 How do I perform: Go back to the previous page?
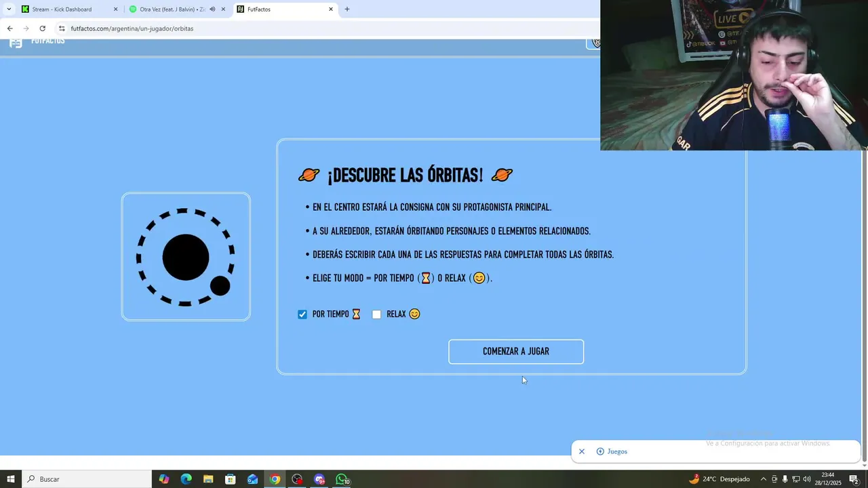(x=9, y=28)
